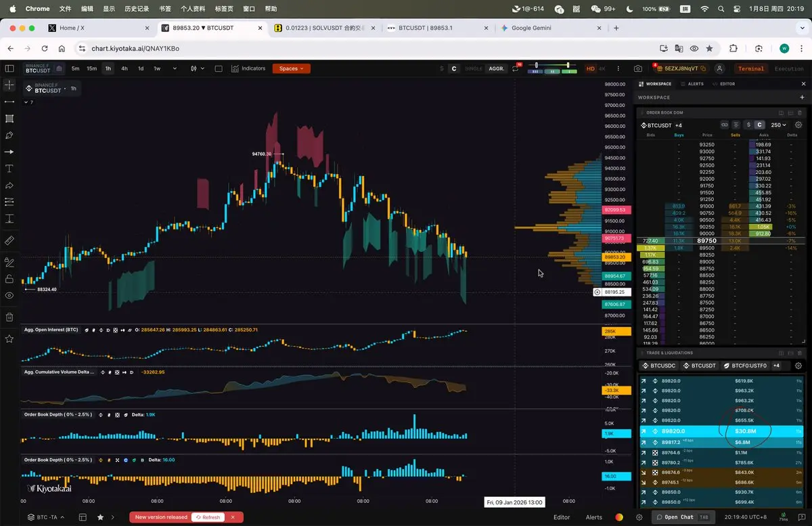The width and height of the screenshot is (812, 526).
Task: Select HD resolution
Action: tap(590, 68)
